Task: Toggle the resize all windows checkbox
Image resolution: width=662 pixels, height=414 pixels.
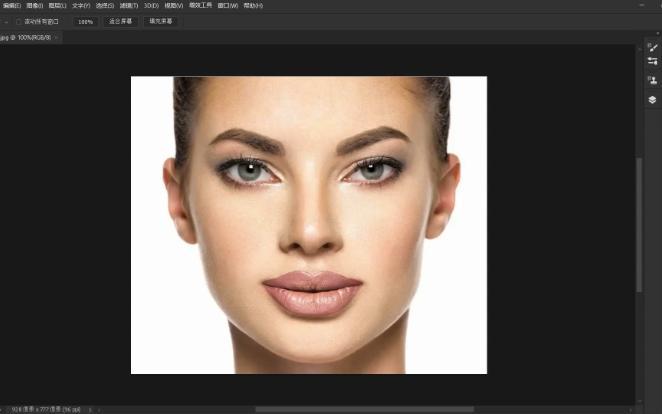Action: point(19,22)
